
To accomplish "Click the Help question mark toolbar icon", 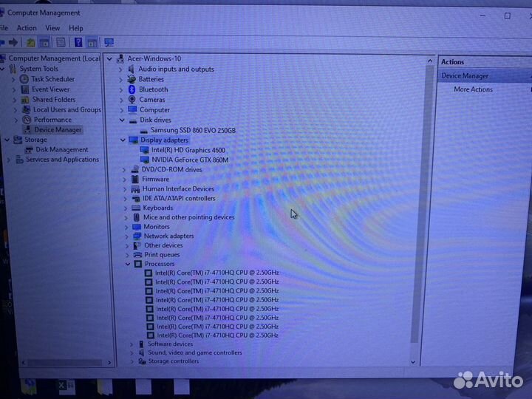I will [78, 42].
